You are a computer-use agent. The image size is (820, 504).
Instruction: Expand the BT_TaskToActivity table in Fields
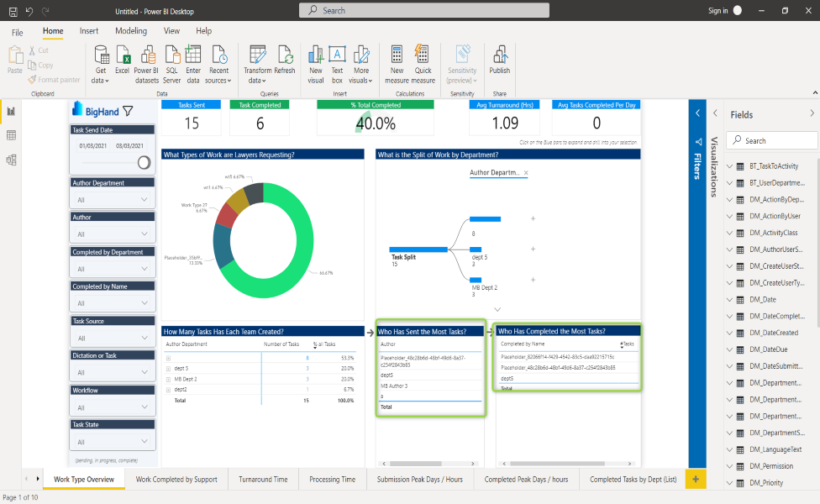pos(729,166)
